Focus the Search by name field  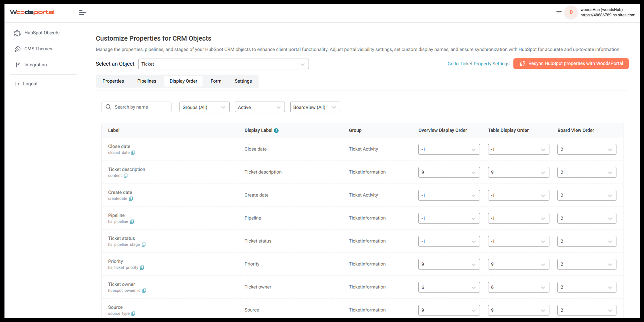(136, 107)
